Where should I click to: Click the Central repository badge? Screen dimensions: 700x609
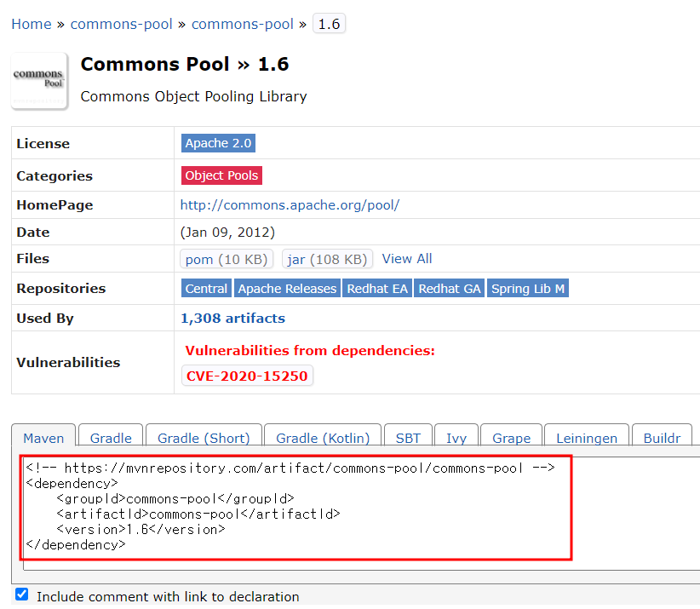pos(205,288)
